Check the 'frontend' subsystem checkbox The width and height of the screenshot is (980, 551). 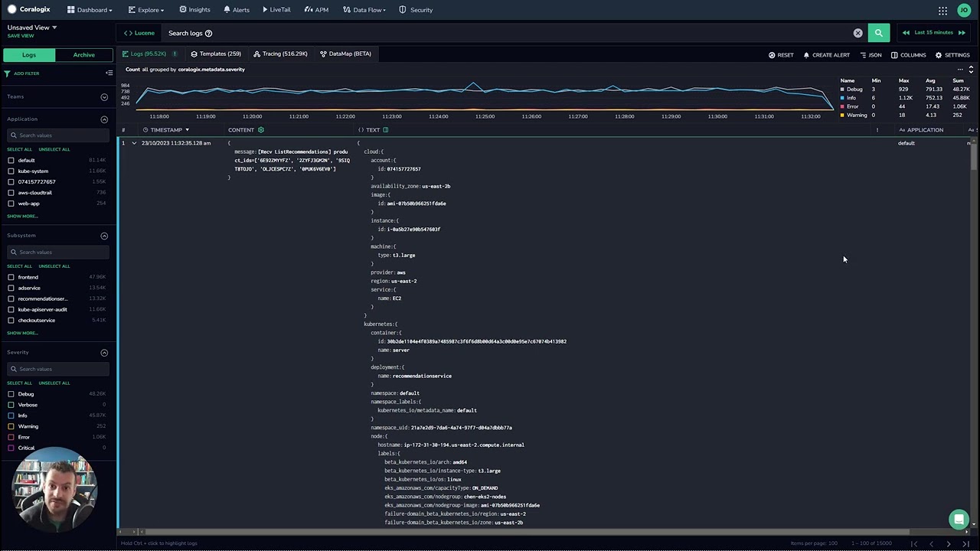(x=11, y=277)
